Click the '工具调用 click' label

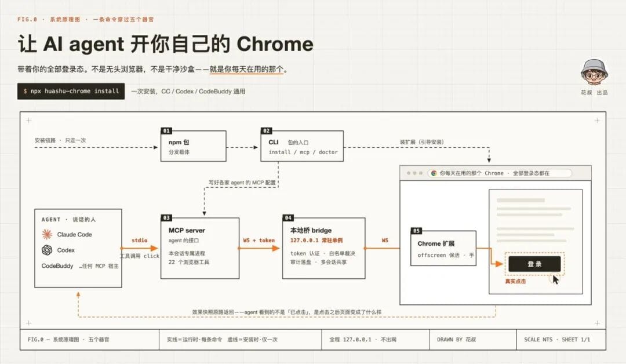(x=139, y=256)
